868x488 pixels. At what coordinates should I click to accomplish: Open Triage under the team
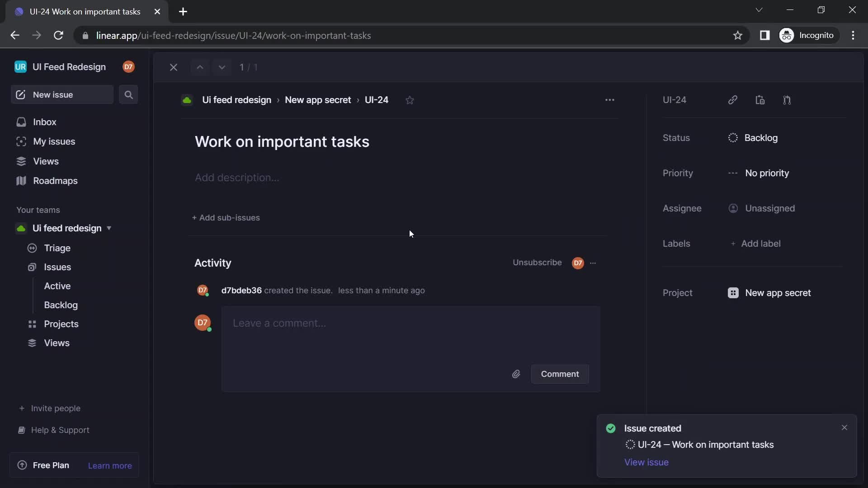click(57, 248)
